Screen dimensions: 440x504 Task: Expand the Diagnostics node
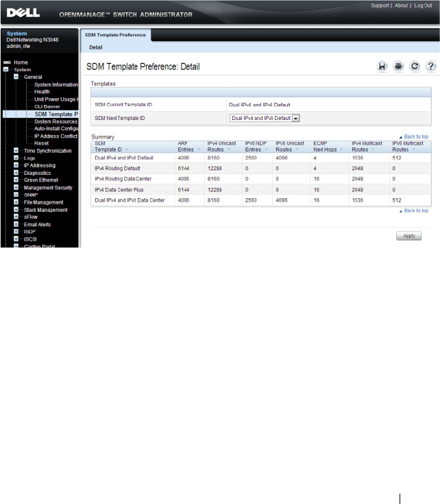16,173
